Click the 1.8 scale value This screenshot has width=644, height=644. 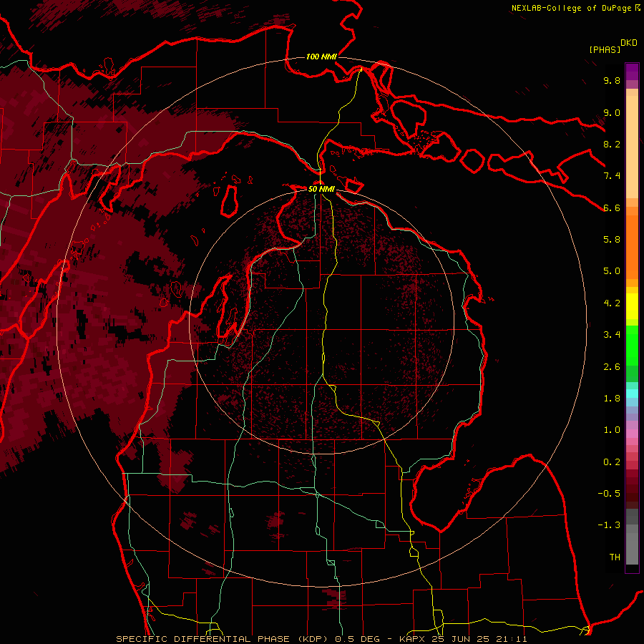pos(612,399)
